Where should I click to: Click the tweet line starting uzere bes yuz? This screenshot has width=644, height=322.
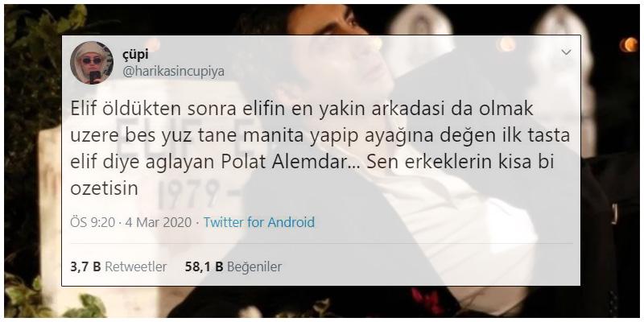(320, 136)
